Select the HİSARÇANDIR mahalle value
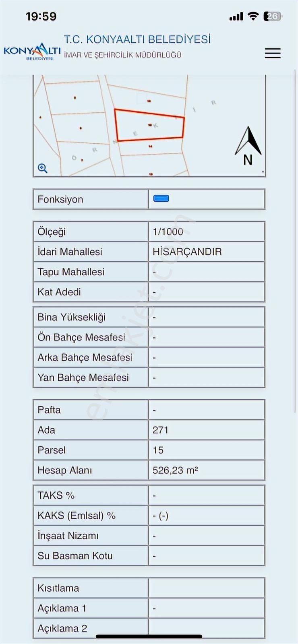This screenshot has height=644, width=298. coord(187,252)
